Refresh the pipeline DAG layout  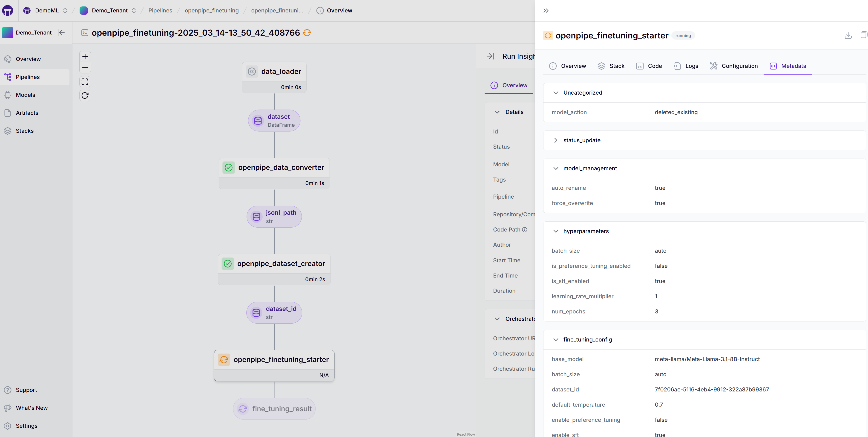pos(85,96)
